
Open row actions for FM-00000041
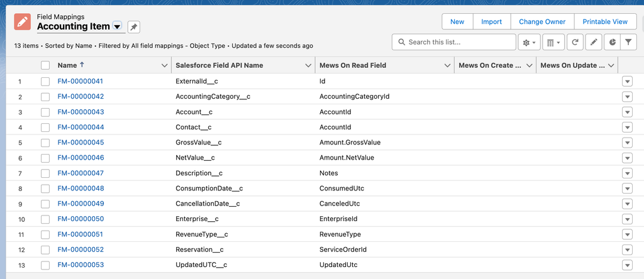tap(627, 81)
